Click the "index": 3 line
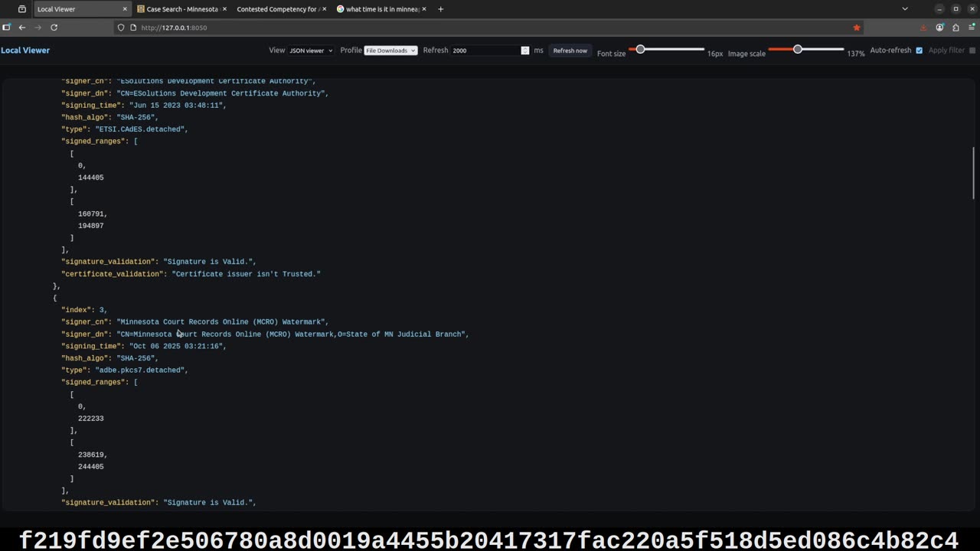This screenshot has width=980, height=551. pos(84,310)
